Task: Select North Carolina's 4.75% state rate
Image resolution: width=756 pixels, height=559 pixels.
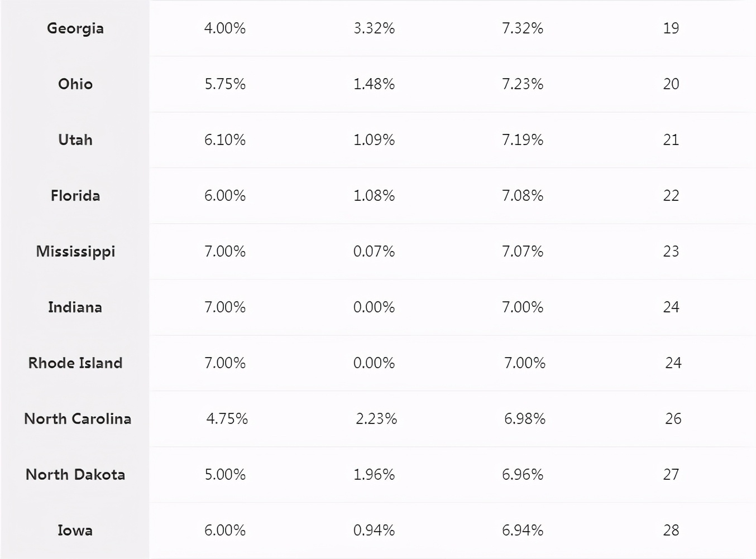Action: pos(227,419)
